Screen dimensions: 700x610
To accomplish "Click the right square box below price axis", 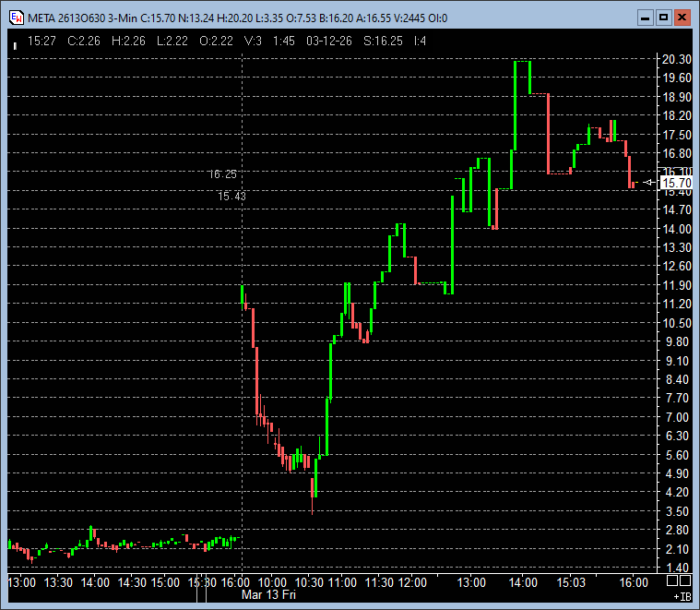I will tap(685, 581).
